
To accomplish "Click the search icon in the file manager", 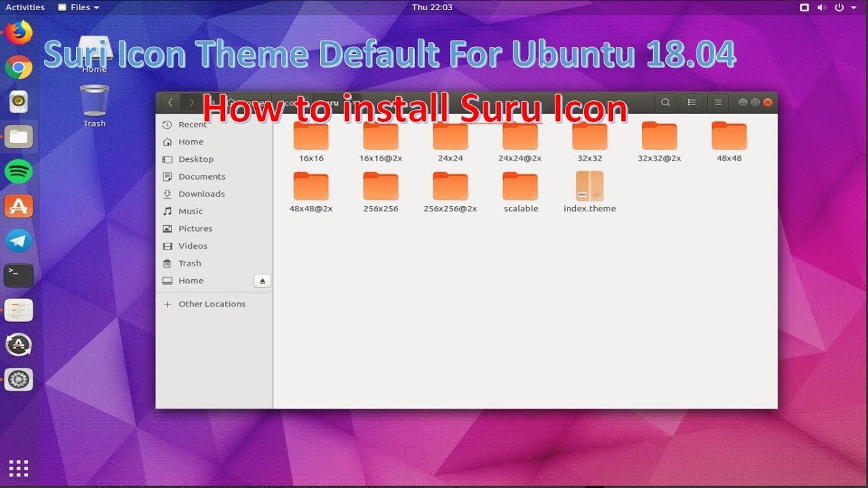I will pyautogui.click(x=665, y=102).
